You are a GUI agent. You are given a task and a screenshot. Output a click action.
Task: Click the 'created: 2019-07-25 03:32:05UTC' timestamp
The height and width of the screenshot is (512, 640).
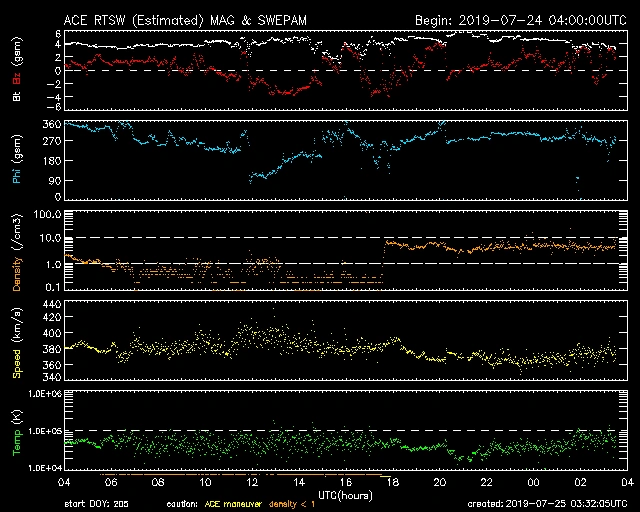pos(547,504)
